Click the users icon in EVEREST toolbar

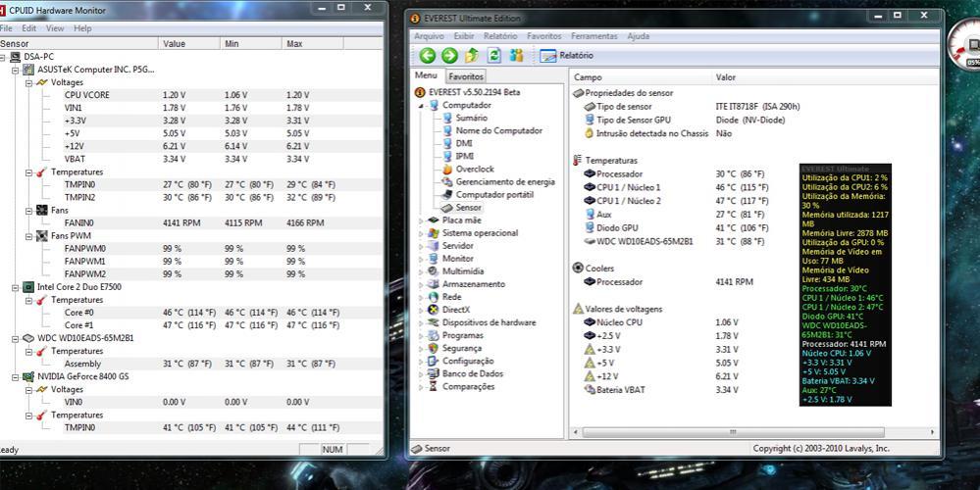tap(516, 56)
